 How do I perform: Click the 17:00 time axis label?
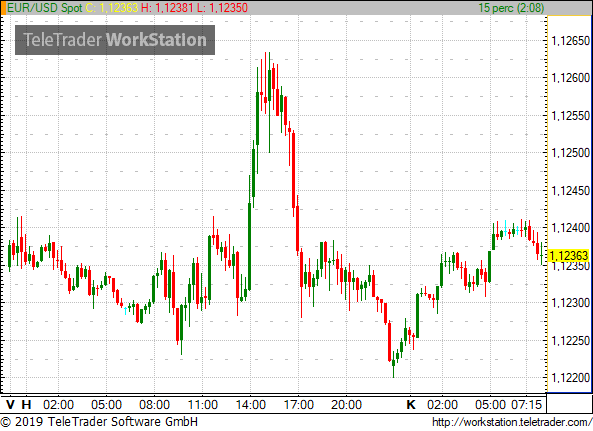pos(298,405)
